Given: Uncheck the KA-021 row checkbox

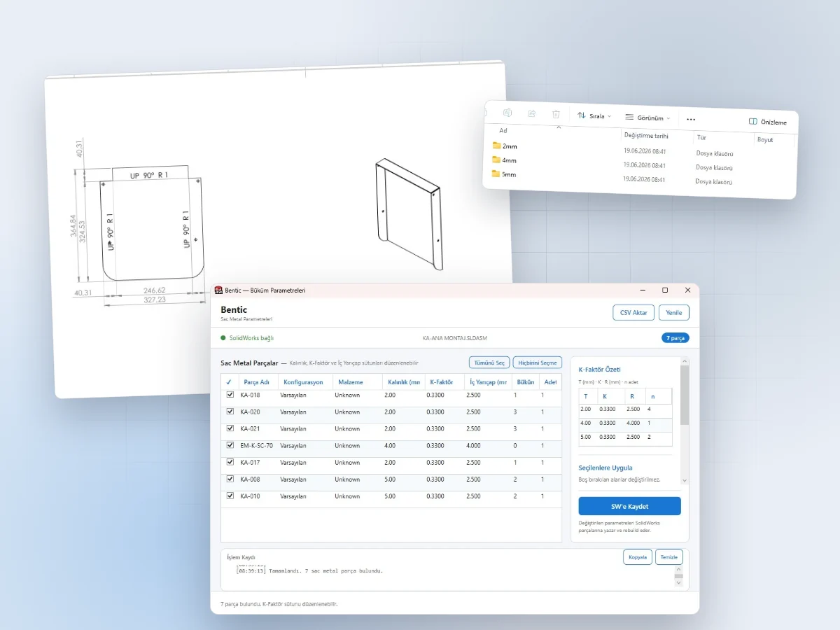Looking at the screenshot, I should coord(230,428).
